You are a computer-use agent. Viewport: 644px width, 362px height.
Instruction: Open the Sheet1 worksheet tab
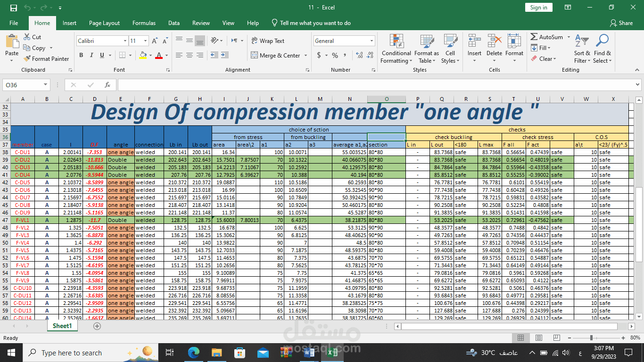62,326
